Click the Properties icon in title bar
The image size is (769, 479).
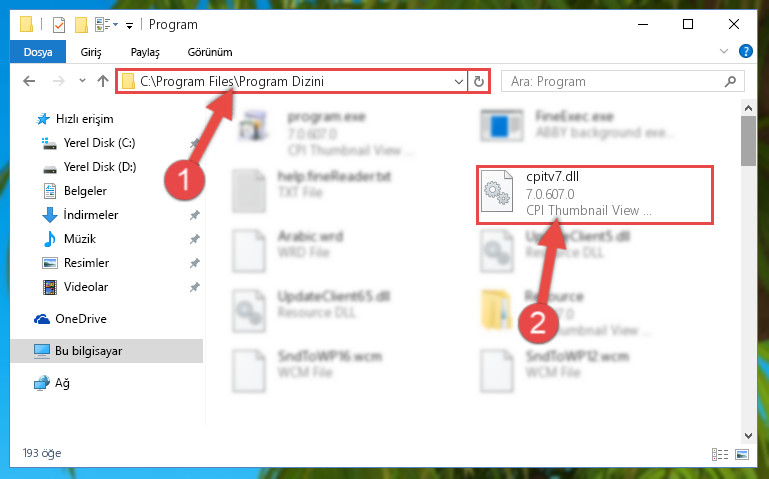pos(59,24)
